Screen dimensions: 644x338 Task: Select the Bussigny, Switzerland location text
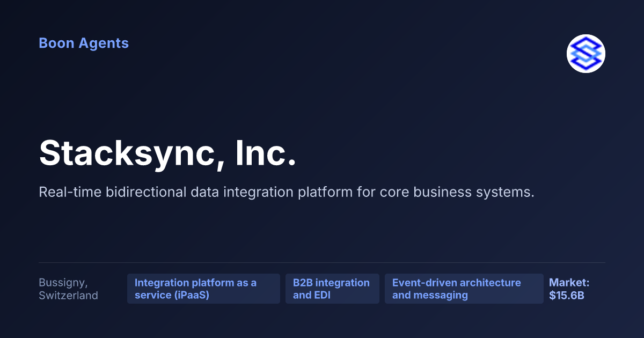click(x=68, y=289)
